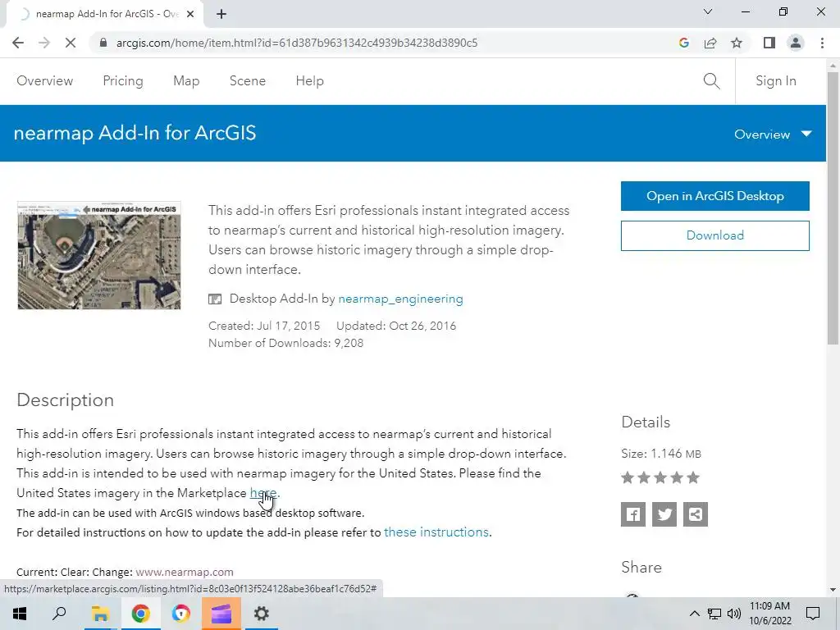Image resolution: width=840 pixels, height=630 pixels.
Task: Click the address bar URL
Action: click(297, 43)
